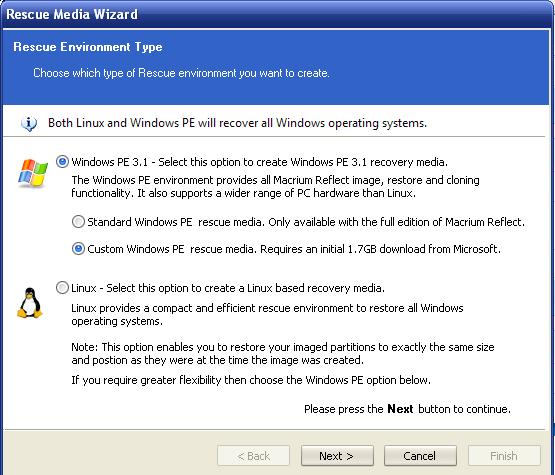Screen dimensions: 555x475
Task: Click the Custom Windows PE 1.7GB download label
Action: point(294,249)
